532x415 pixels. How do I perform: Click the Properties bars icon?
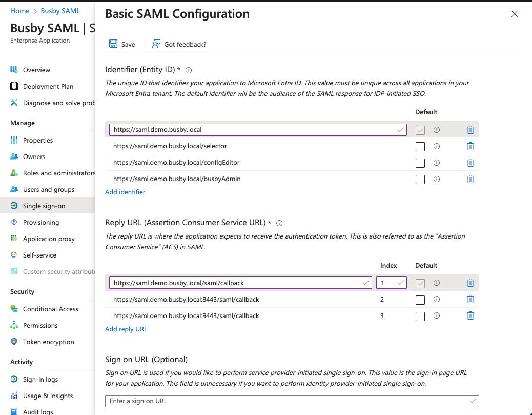(14, 140)
